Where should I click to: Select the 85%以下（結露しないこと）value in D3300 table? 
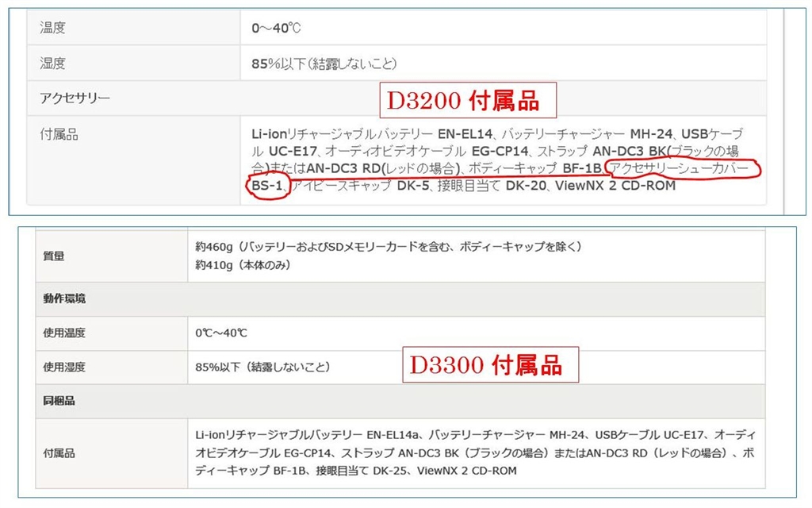tap(262, 367)
